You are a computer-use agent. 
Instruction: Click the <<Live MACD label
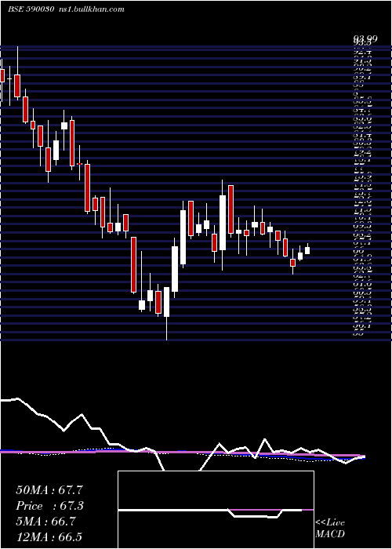coord(330,529)
